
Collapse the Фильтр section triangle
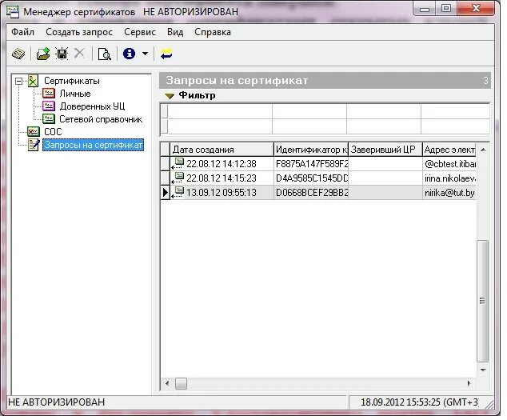point(170,96)
